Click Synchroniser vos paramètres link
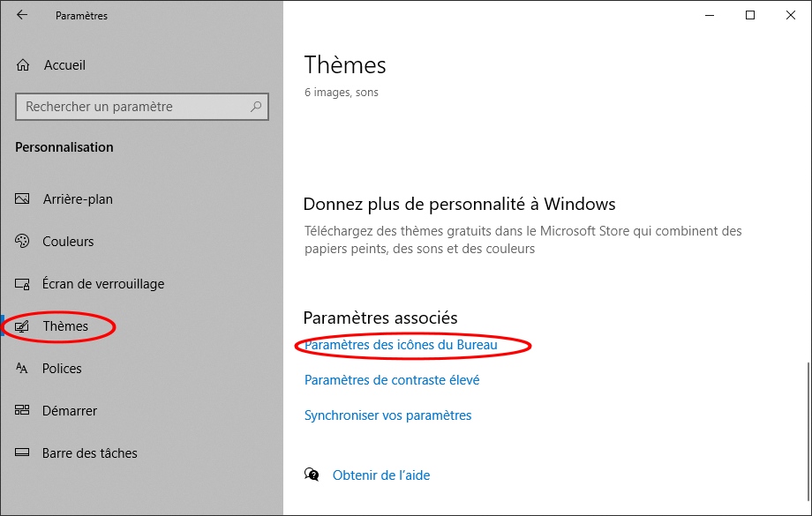Image resolution: width=812 pixels, height=516 pixels. pos(387,415)
